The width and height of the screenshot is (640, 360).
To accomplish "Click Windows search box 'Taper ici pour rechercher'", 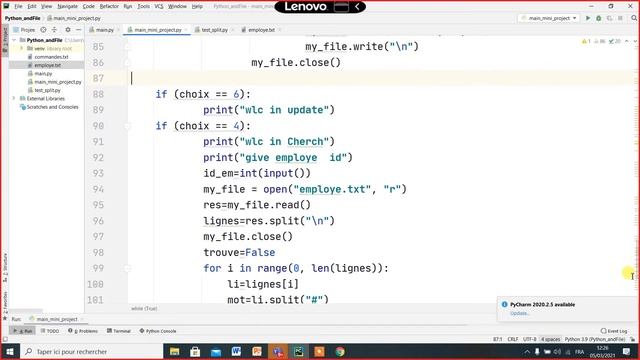I will (92, 351).
